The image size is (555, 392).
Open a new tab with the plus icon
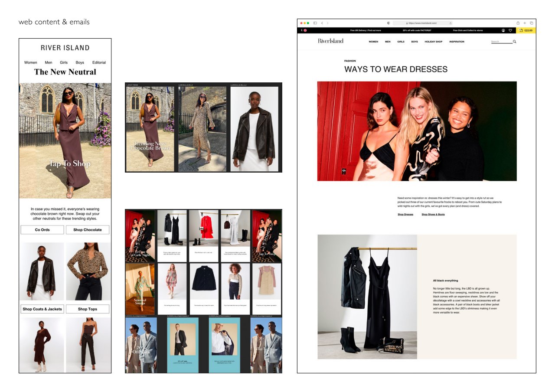(525, 23)
